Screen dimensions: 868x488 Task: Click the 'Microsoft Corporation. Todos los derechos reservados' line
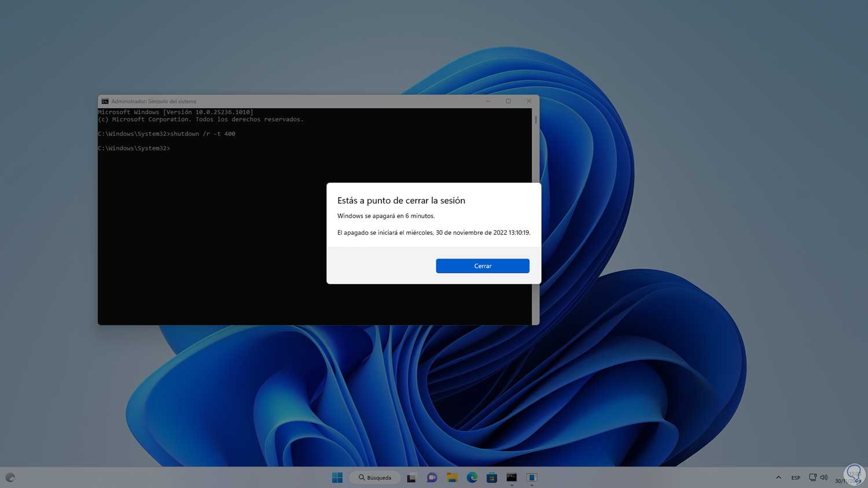click(x=201, y=120)
